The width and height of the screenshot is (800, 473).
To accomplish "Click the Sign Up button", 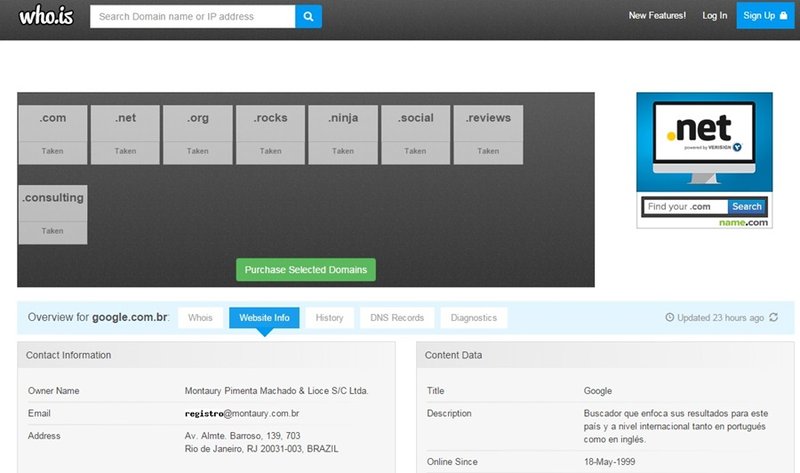I will (x=765, y=15).
